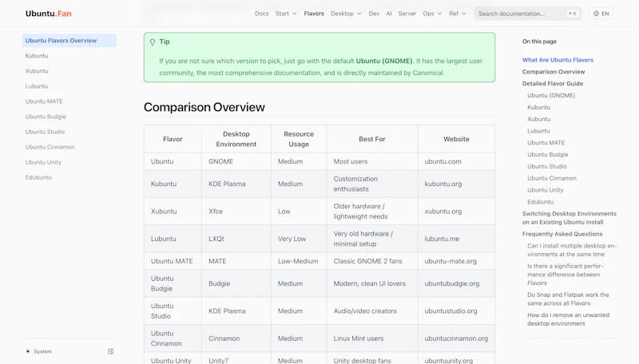Select Ubuntu Flavors Overview in sidebar
This screenshot has height=364, width=639.
click(69, 40)
